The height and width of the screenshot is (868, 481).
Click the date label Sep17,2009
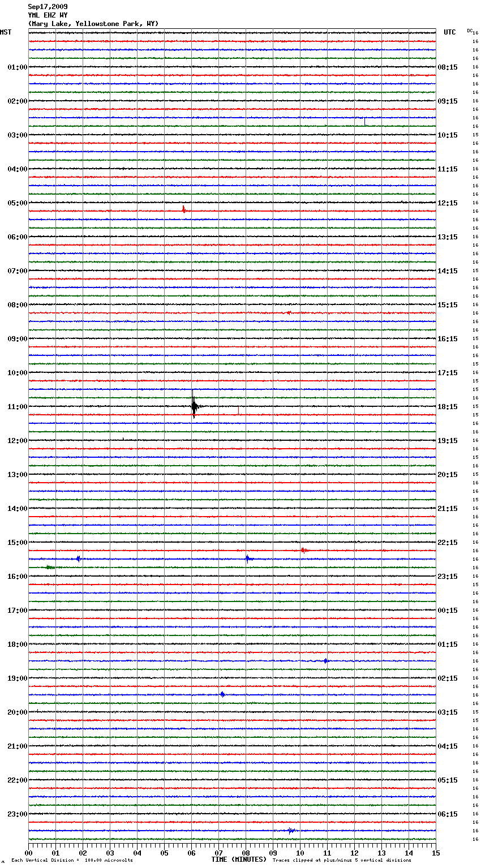coord(48,7)
